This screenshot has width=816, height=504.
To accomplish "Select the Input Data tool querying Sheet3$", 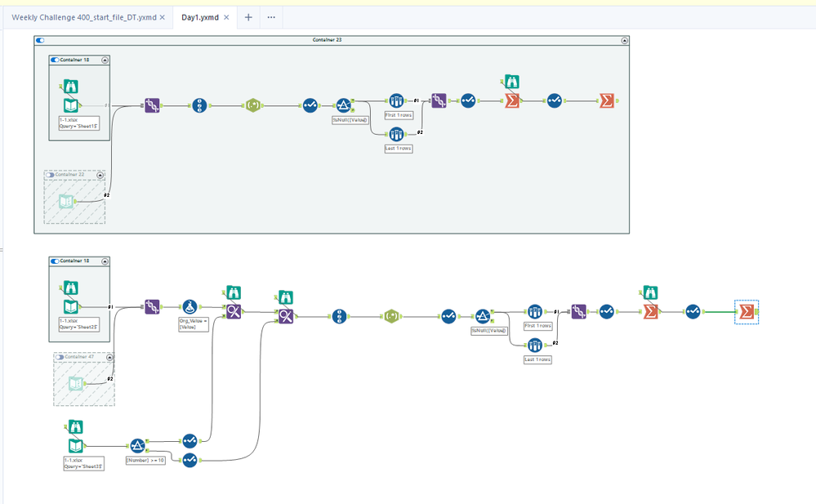I will point(76,446).
